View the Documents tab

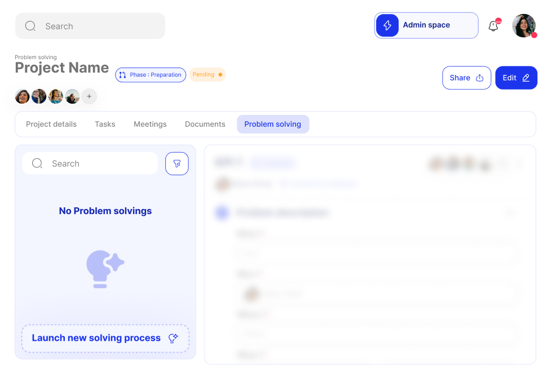coord(205,124)
